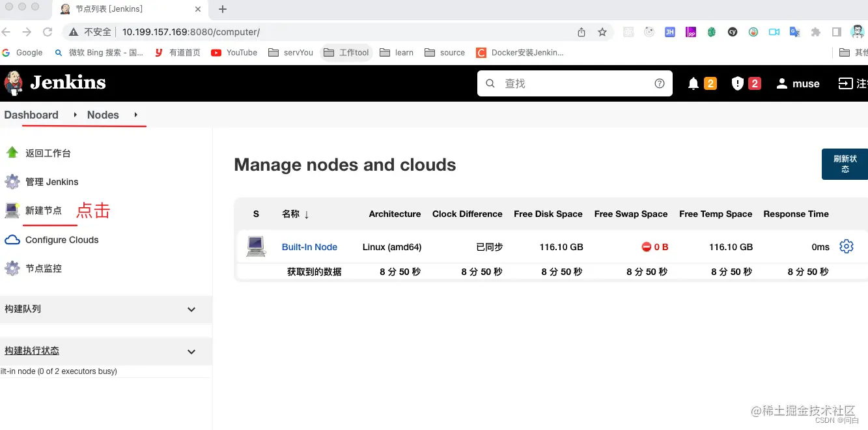
Task: Open Configure Clouds link
Action: 62,240
